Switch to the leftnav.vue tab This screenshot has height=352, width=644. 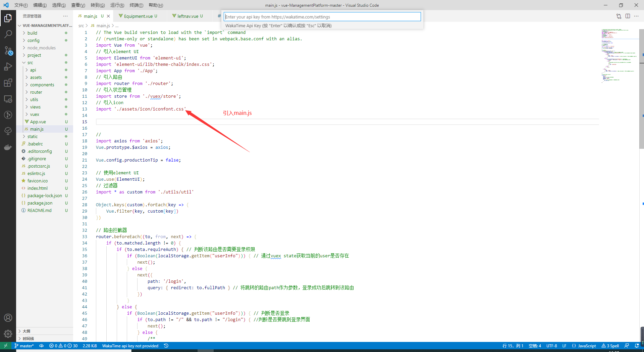(x=188, y=16)
